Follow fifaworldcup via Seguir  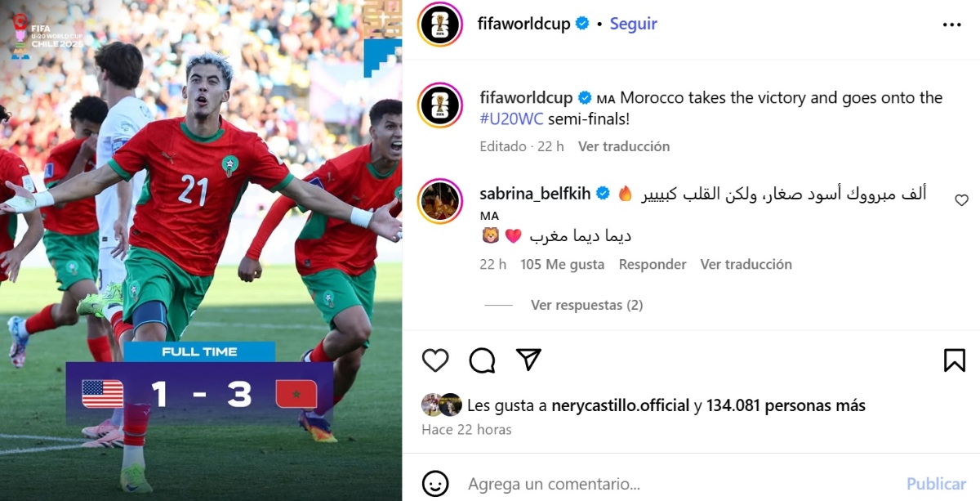(x=633, y=24)
